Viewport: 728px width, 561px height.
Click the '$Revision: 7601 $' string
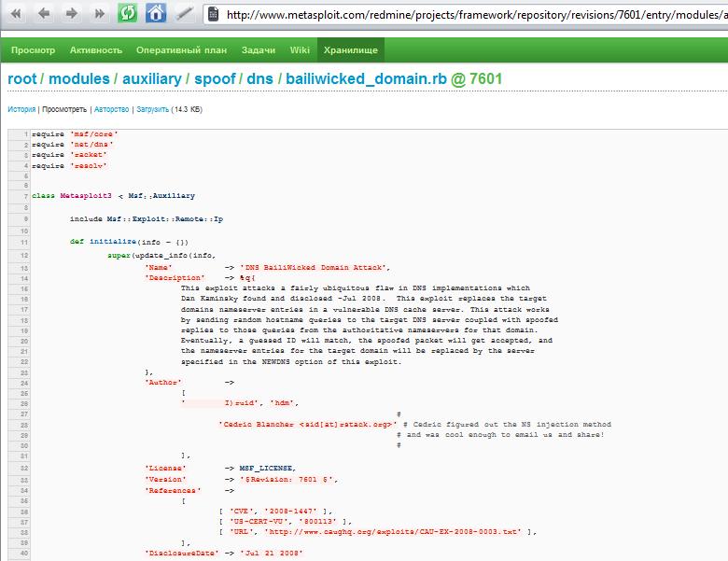(287, 480)
